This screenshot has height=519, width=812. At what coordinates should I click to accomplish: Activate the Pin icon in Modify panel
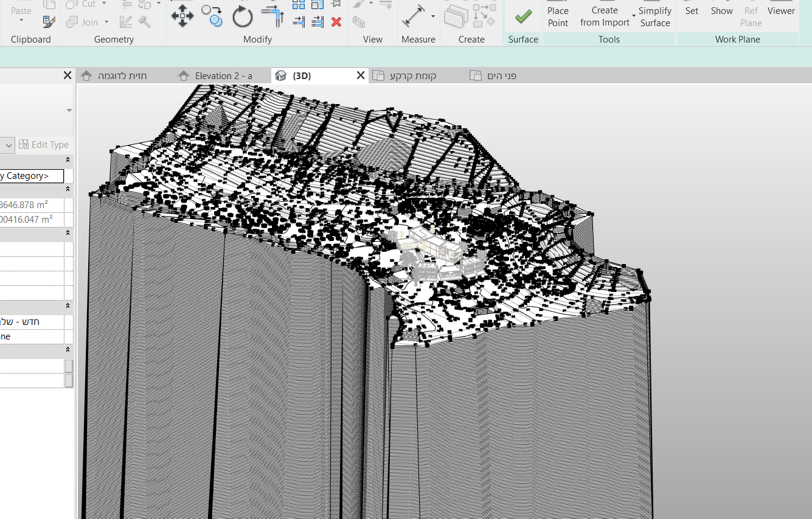(335, 5)
